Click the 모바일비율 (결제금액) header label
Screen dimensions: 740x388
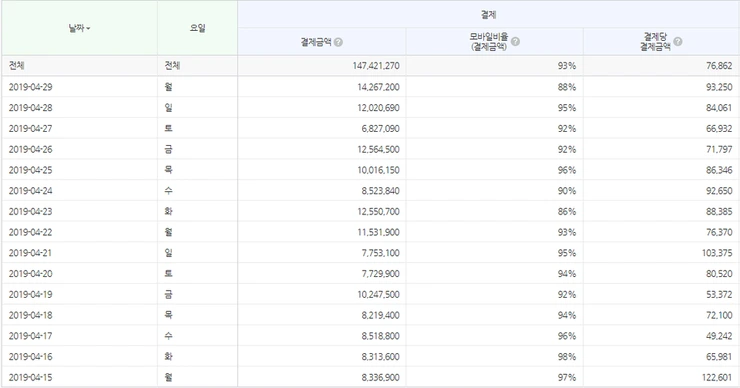[488, 42]
